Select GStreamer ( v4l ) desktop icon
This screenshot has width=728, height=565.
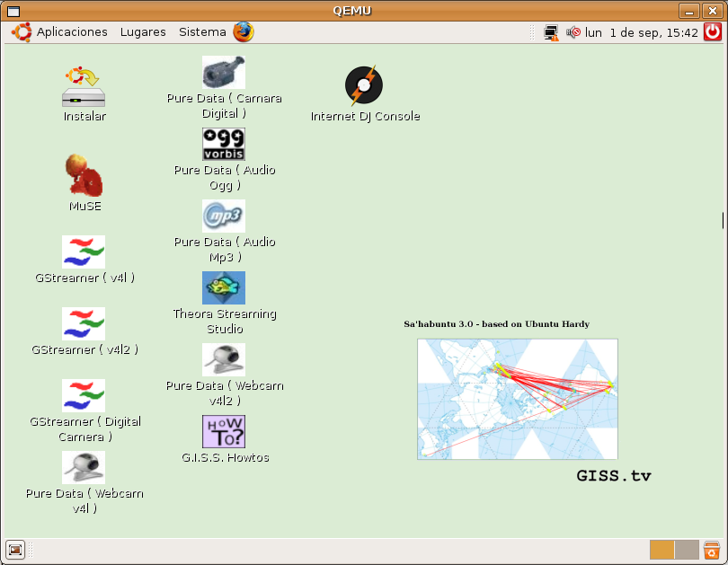pos(84,252)
